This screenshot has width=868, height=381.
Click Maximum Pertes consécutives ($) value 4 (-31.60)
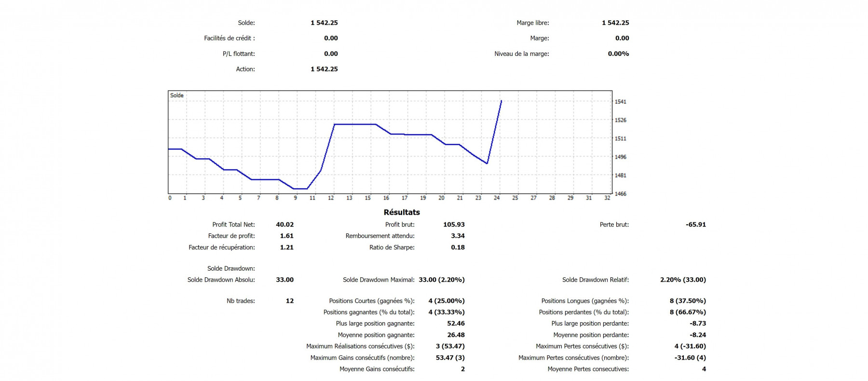pos(690,346)
